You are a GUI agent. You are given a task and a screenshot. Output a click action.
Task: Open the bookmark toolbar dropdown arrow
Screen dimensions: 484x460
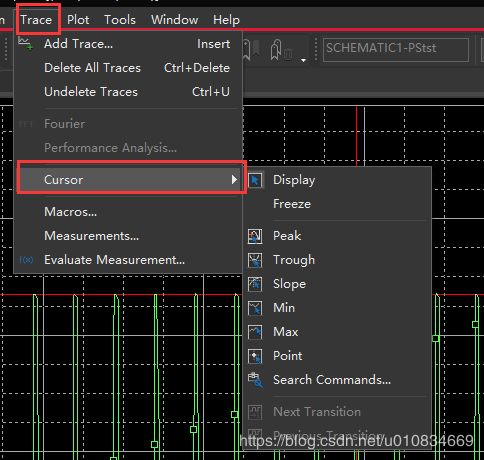point(303,60)
